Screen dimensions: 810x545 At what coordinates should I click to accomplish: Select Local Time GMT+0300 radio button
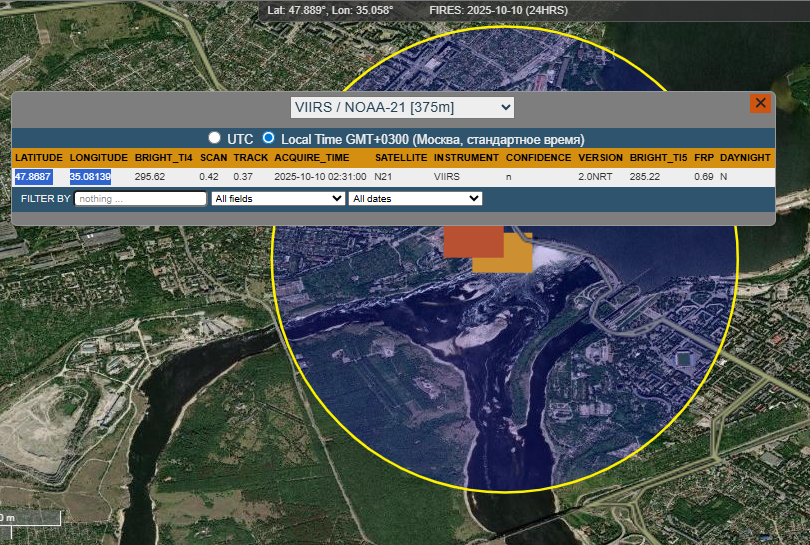click(x=268, y=138)
